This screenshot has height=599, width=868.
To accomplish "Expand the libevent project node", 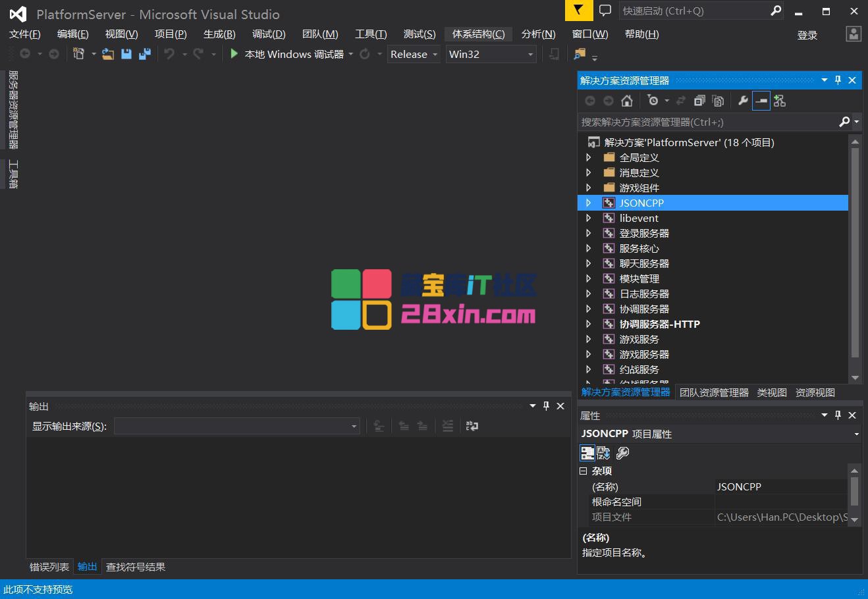I will [589, 218].
